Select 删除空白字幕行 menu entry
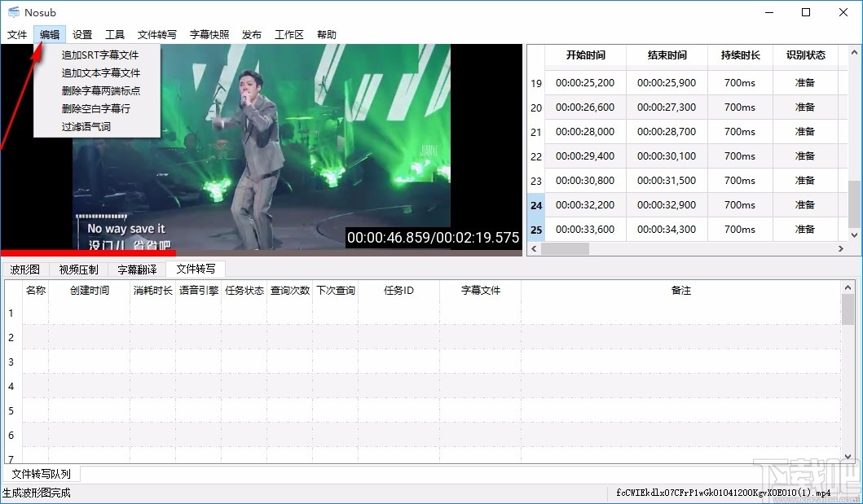Screen dimensions: 863x504 (x=98, y=108)
